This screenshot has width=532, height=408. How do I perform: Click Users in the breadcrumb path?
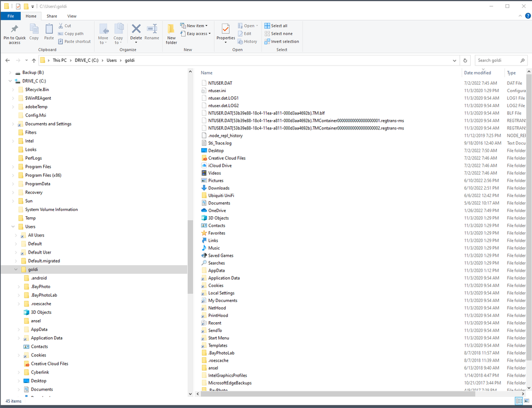pyautogui.click(x=112, y=60)
